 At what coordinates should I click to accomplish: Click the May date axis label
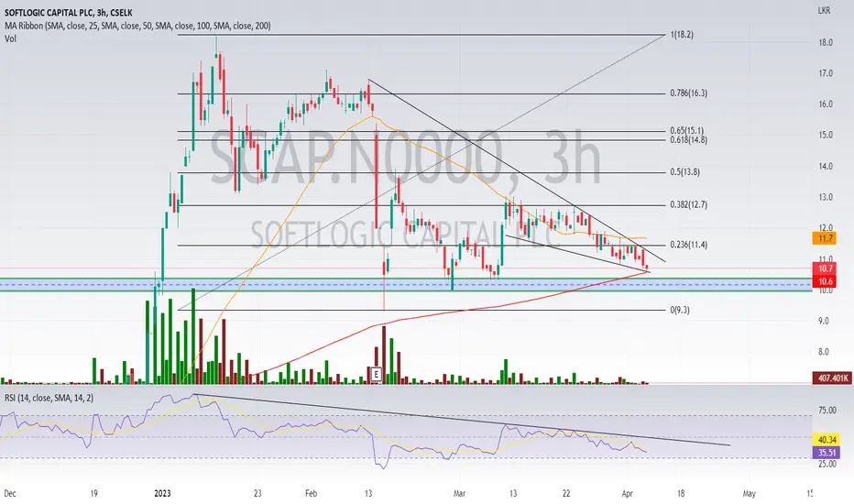750,494
